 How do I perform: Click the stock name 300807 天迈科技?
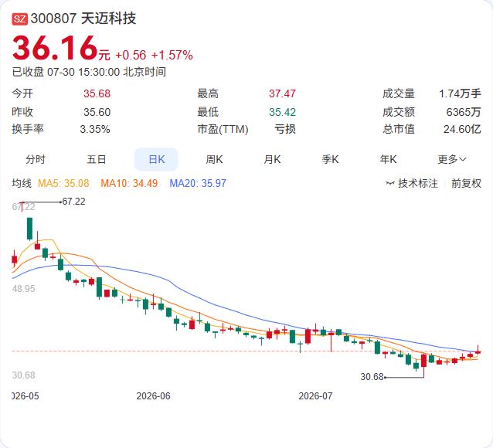click(x=83, y=19)
